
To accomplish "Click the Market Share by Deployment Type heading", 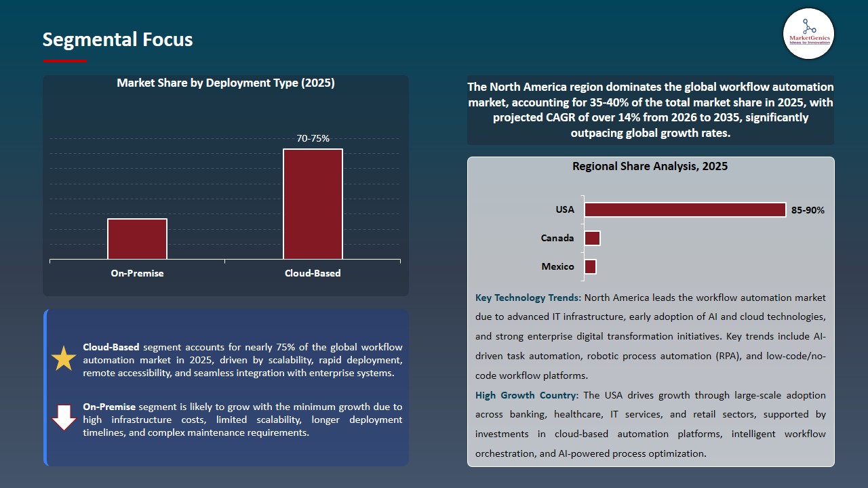I will pyautogui.click(x=225, y=83).
